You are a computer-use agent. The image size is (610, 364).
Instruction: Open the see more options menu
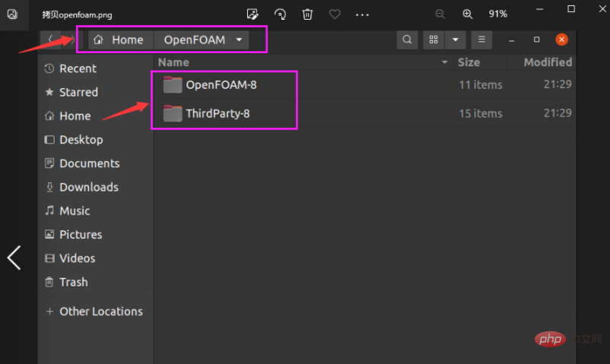362,14
